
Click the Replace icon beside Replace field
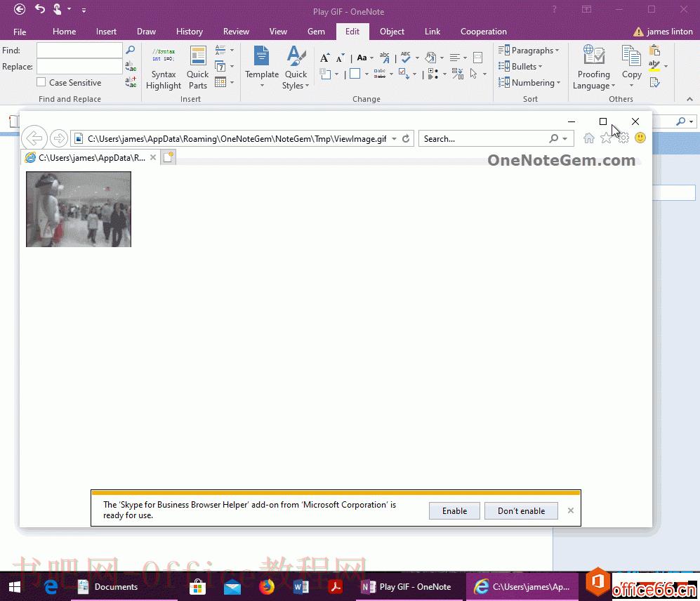coord(131,66)
